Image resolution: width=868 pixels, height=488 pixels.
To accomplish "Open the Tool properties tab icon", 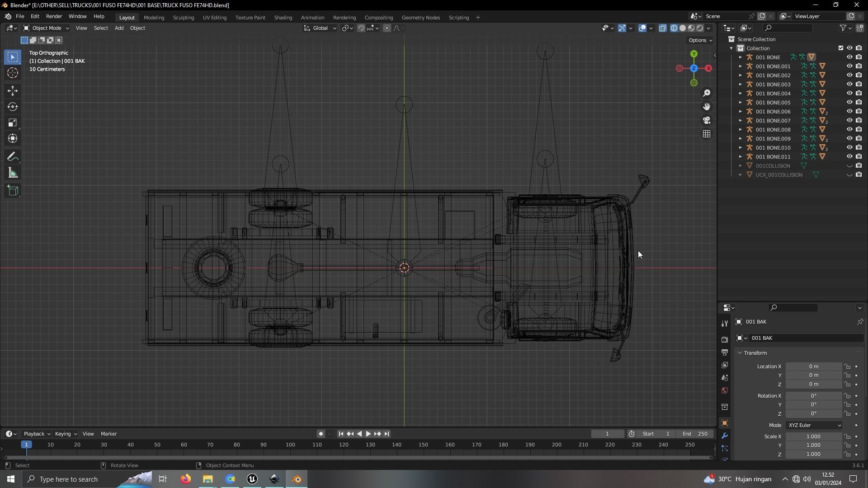I will (x=725, y=324).
